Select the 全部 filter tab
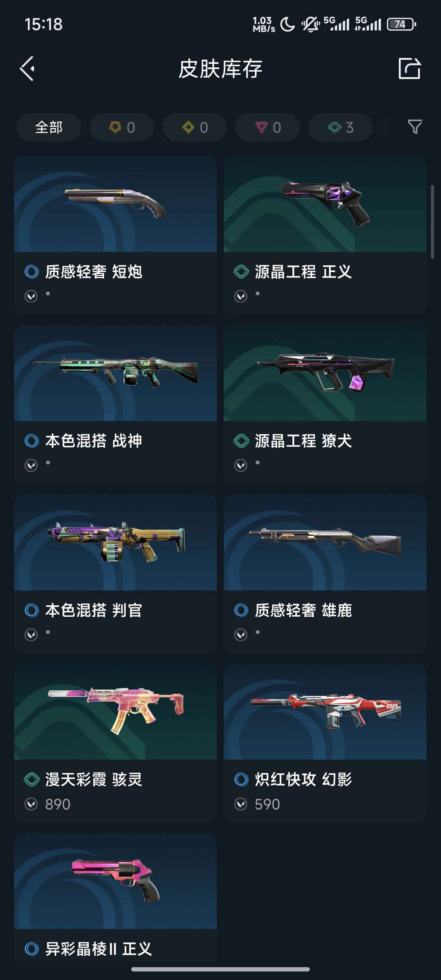 (49, 127)
